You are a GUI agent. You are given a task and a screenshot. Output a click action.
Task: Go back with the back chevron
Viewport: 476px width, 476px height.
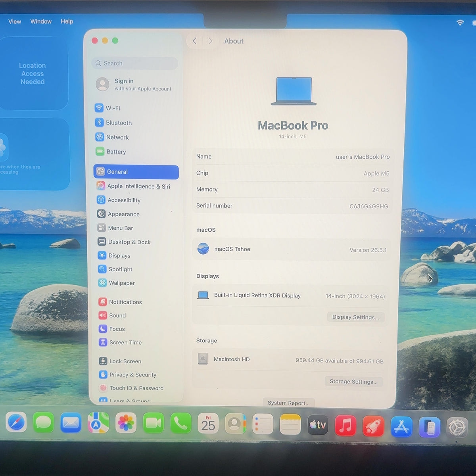pyautogui.click(x=194, y=41)
